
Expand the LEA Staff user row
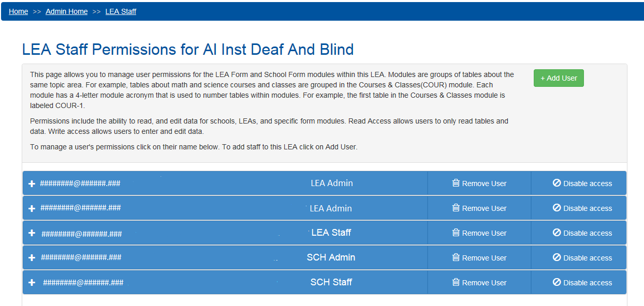tap(32, 233)
